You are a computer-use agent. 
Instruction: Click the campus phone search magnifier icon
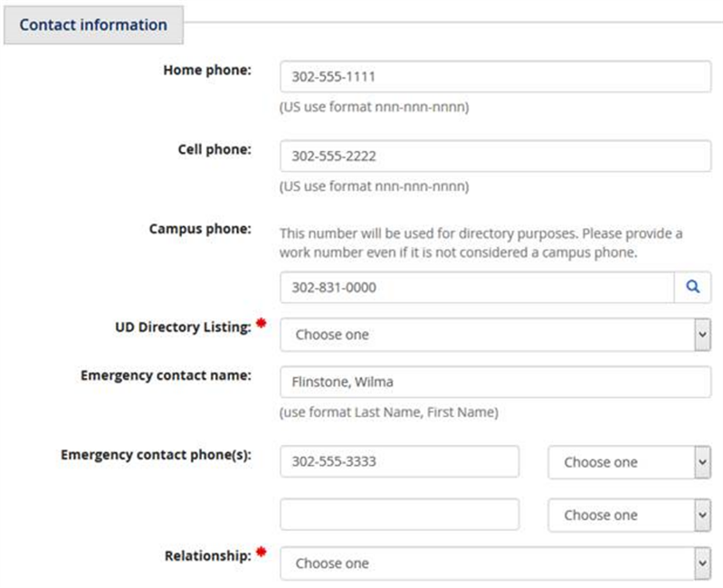(x=692, y=287)
